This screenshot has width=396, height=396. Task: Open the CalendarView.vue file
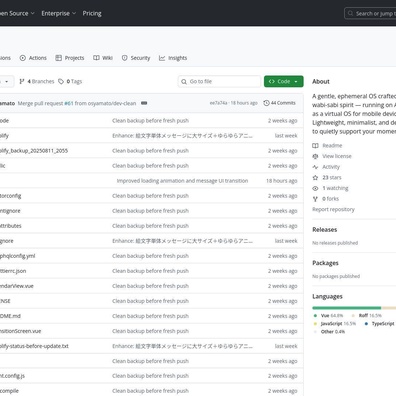17,286
